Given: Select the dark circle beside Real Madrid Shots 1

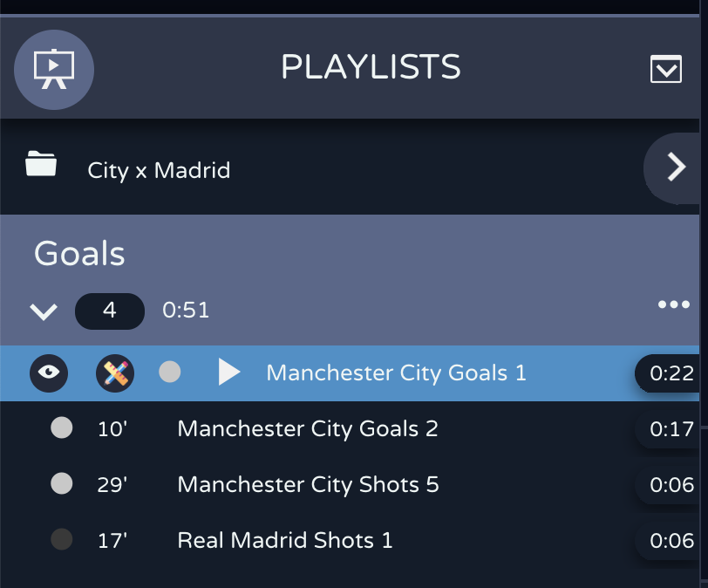Looking at the screenshot, I should (x=61, y=539).
